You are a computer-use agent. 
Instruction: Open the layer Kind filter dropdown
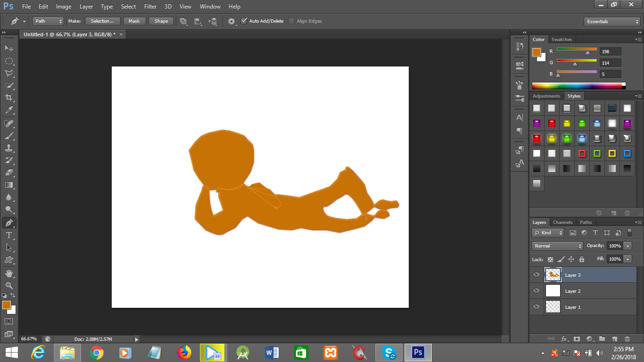coord(548,233)
